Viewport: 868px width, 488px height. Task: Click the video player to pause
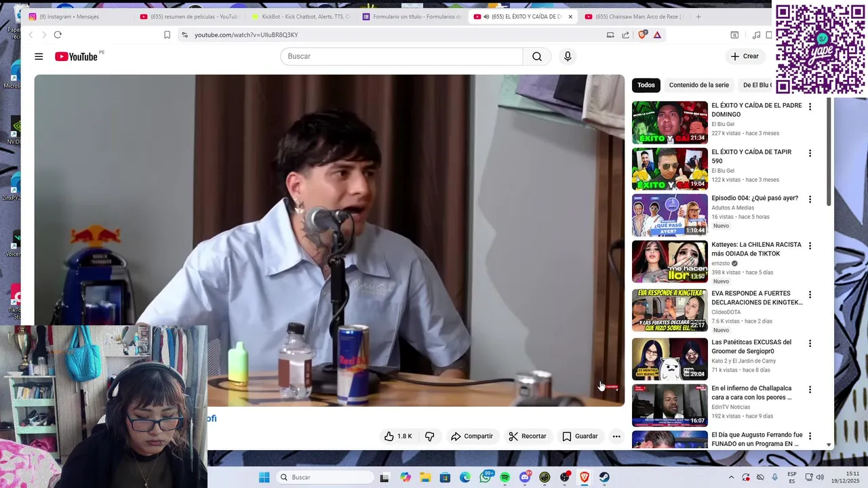330,240
